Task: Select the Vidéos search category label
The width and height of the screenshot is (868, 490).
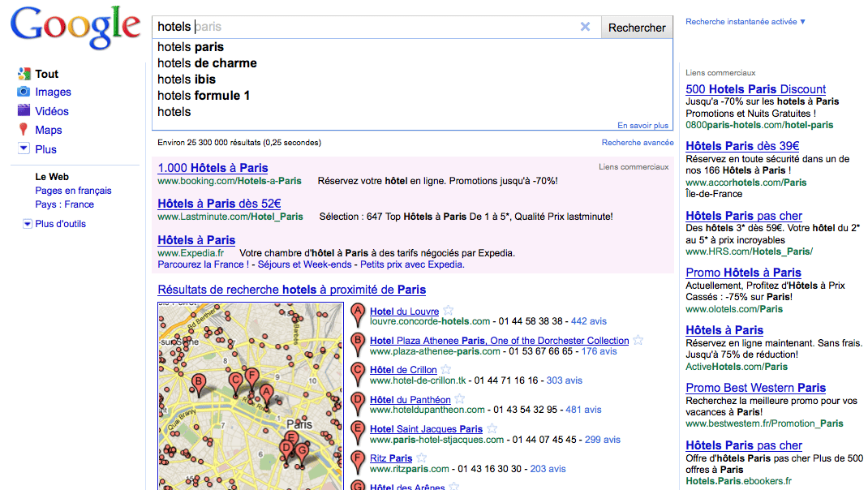Action: coord(52,111)
